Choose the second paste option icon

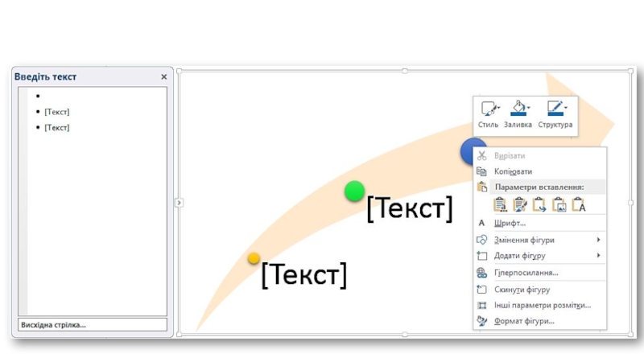520,205
